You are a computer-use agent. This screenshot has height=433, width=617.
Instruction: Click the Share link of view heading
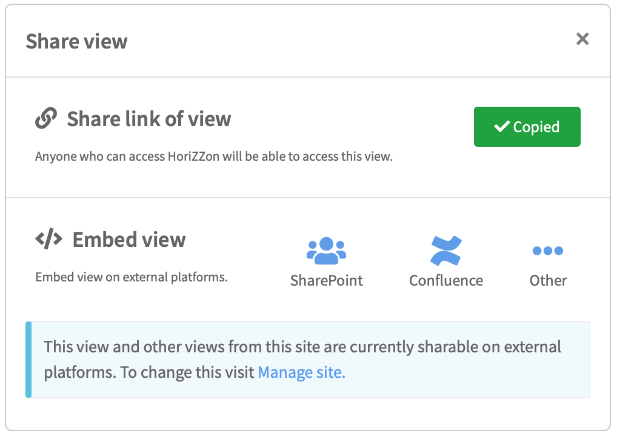coord(149,119)
